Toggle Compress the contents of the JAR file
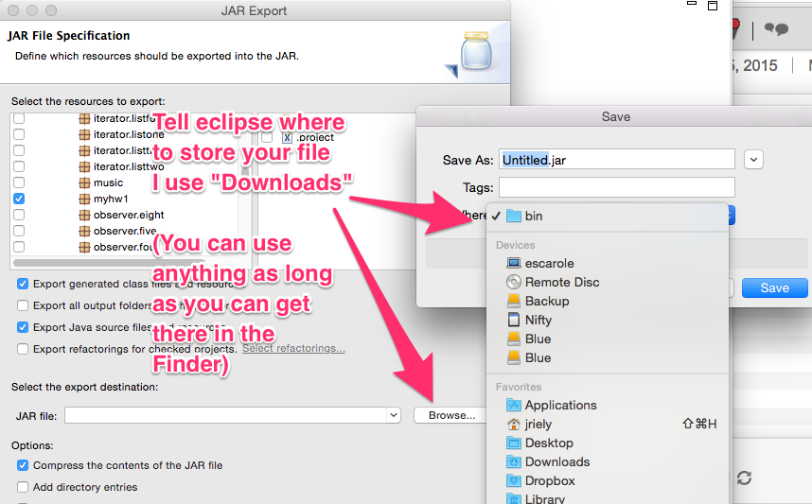The image size is (812, 504). (x=23, y=465)
